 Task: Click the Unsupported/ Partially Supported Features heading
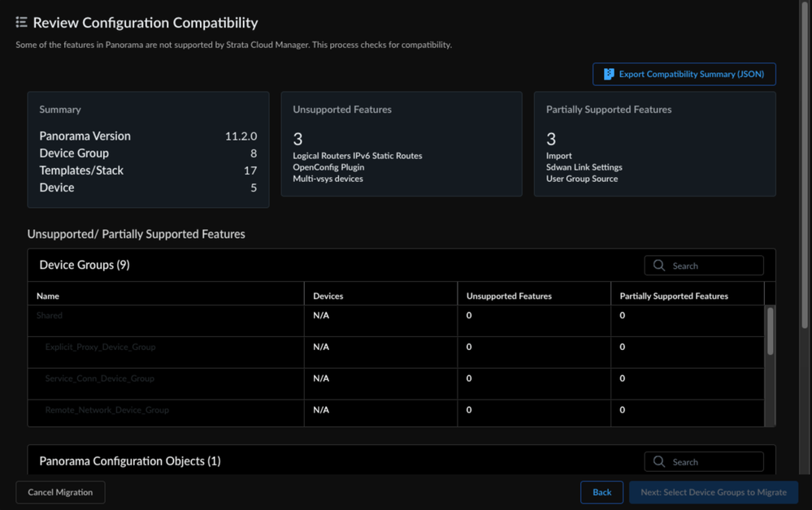pos(137,234)
